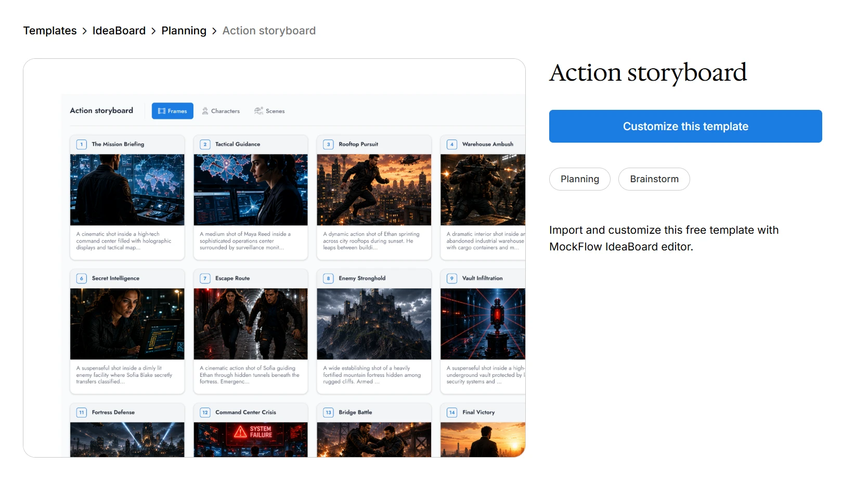Click the Mission Briefing description text
The image size is (868, 480).
pos(124,241)
